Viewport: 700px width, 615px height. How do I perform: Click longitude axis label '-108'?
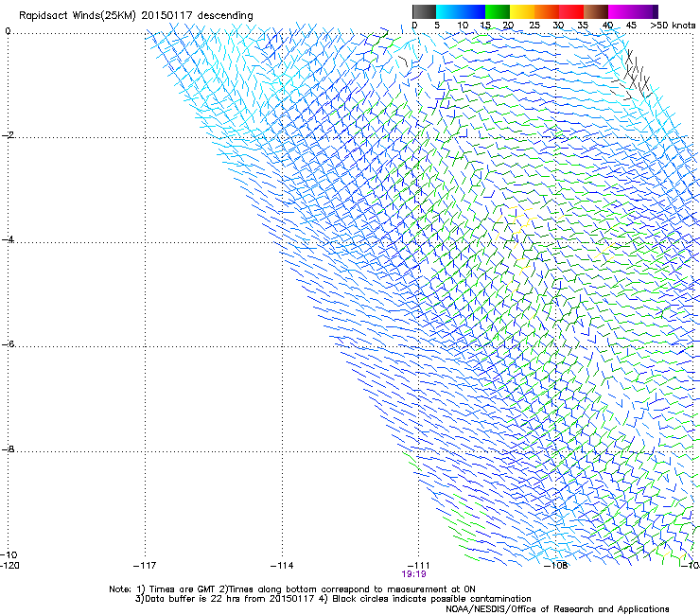tap(556, 566)
